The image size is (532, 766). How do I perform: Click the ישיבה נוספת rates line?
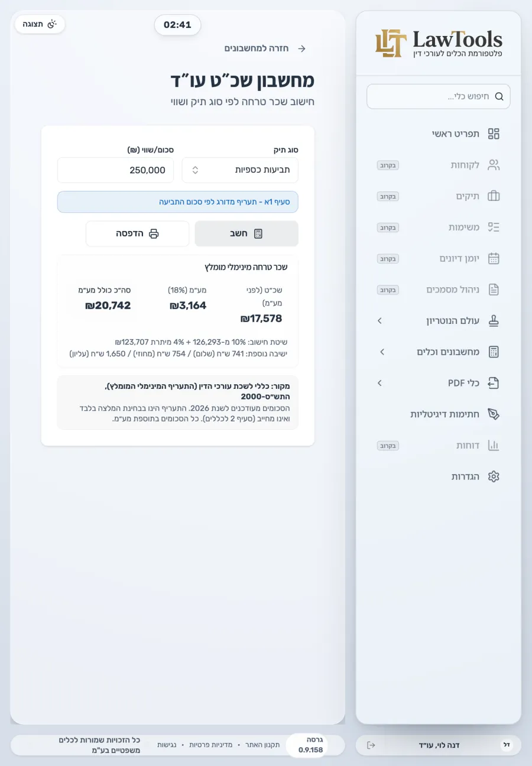point(179,353)
